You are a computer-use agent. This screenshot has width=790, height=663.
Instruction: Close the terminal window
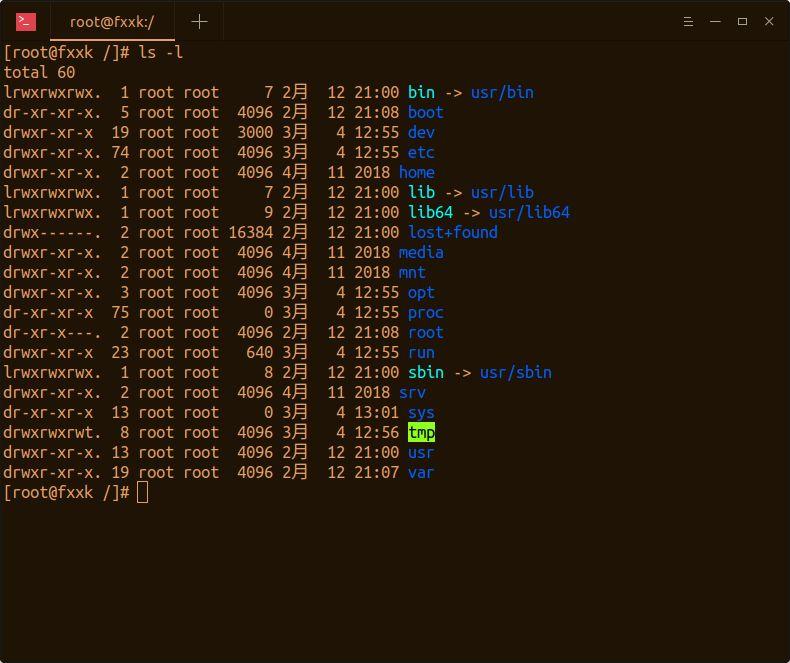[x=769, y=22]
